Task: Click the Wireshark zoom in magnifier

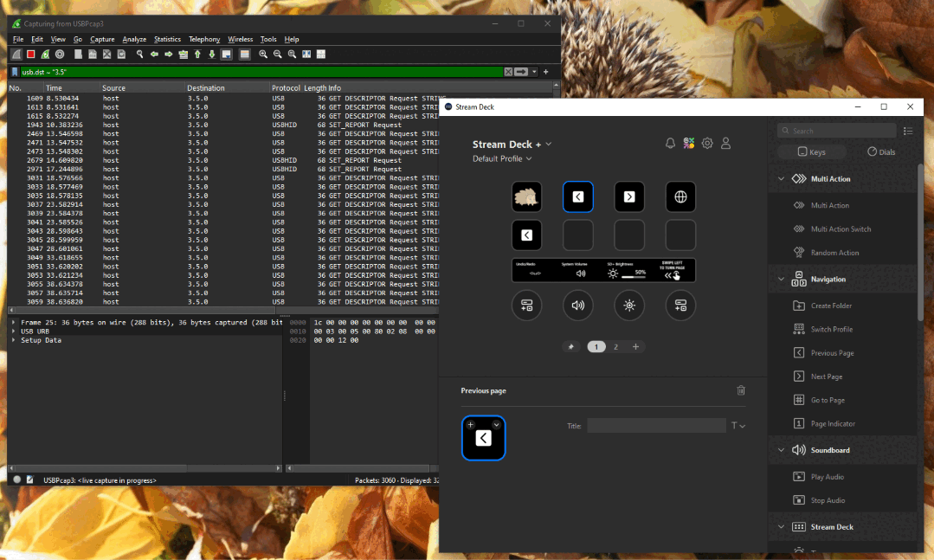Action: pyautogui.click(x=263, y=55)
